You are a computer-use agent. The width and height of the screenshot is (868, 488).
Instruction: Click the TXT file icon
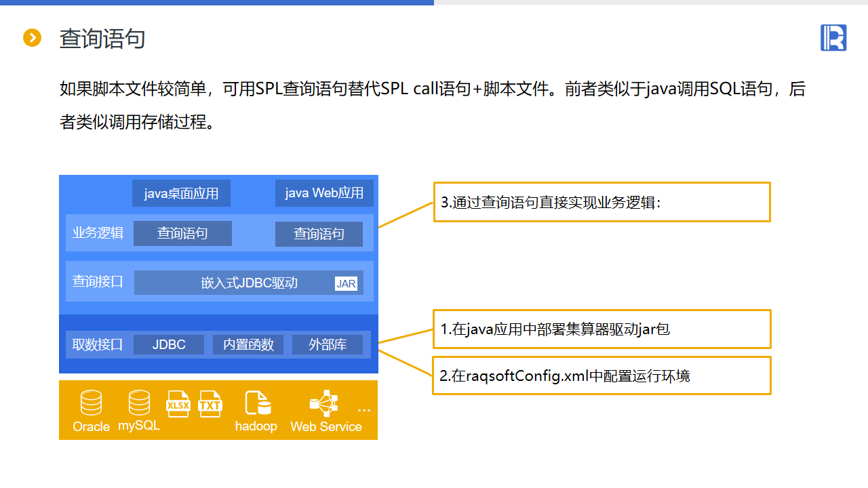(x=210, y=404)
